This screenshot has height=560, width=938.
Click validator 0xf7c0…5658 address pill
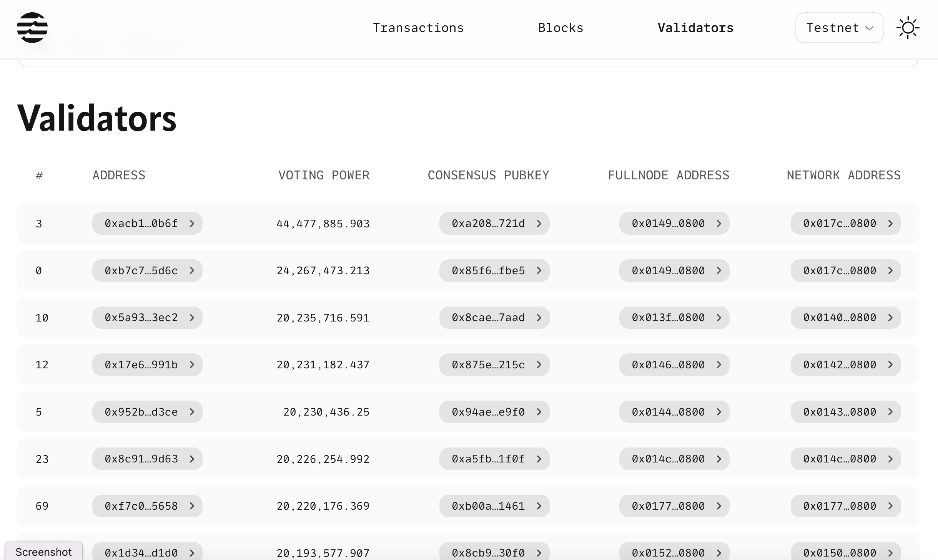coord(141,506)
